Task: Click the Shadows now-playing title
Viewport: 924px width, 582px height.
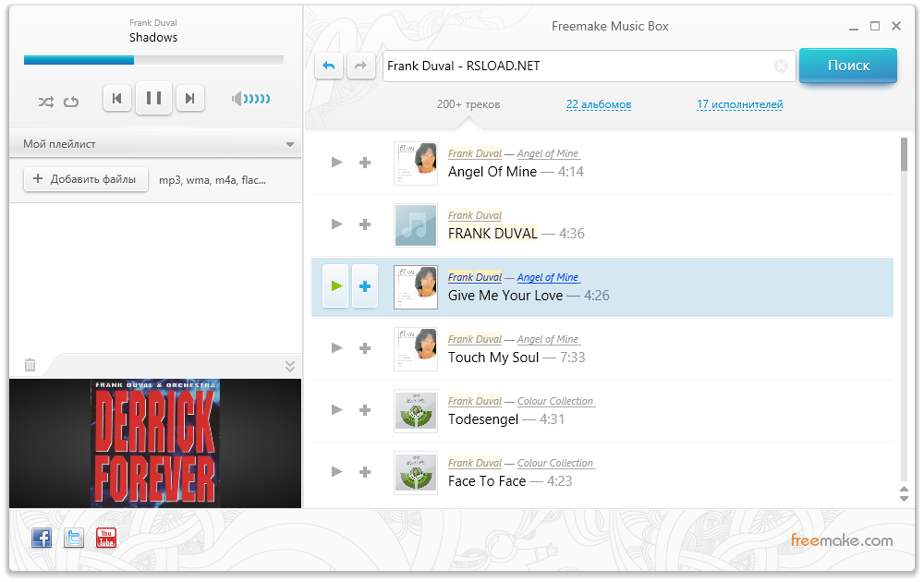Action: pos(153,37)
